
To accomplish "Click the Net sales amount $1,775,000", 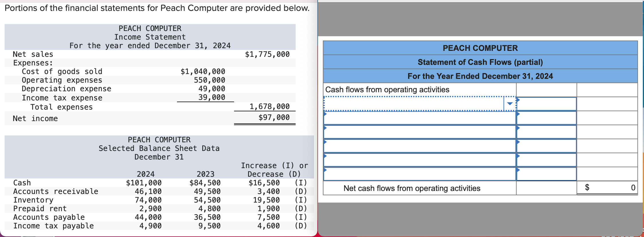I will (267, 54).
